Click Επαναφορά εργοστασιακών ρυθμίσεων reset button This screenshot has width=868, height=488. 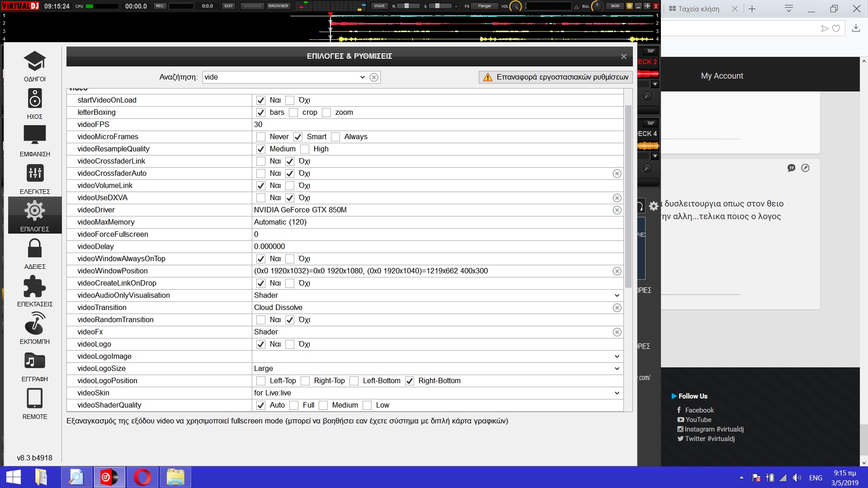tap(556, 77)
